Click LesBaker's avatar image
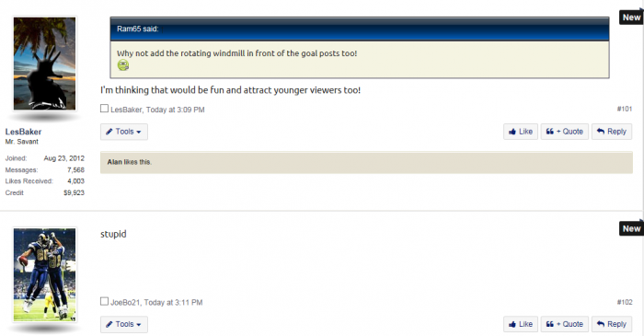This screenshot has height=336, width=644. (44, 64)
